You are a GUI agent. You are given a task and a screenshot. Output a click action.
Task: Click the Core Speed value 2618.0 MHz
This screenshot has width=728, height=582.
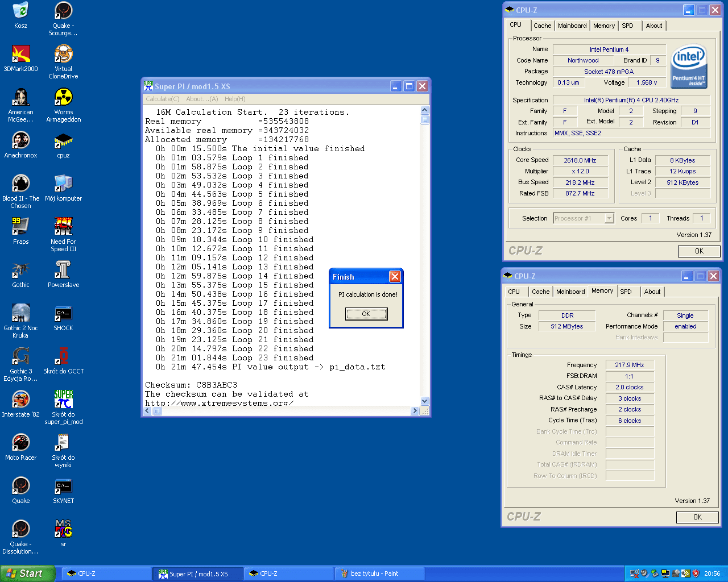(580, 160)
